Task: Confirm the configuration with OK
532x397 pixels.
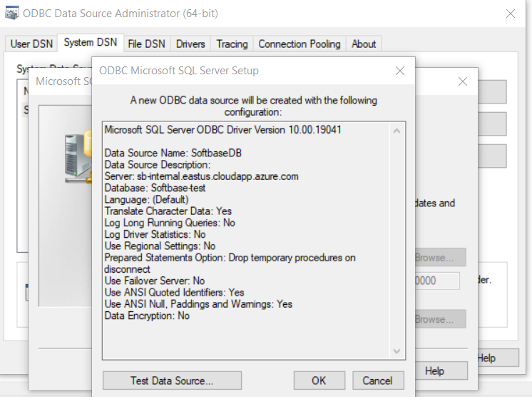Action: 319,381
